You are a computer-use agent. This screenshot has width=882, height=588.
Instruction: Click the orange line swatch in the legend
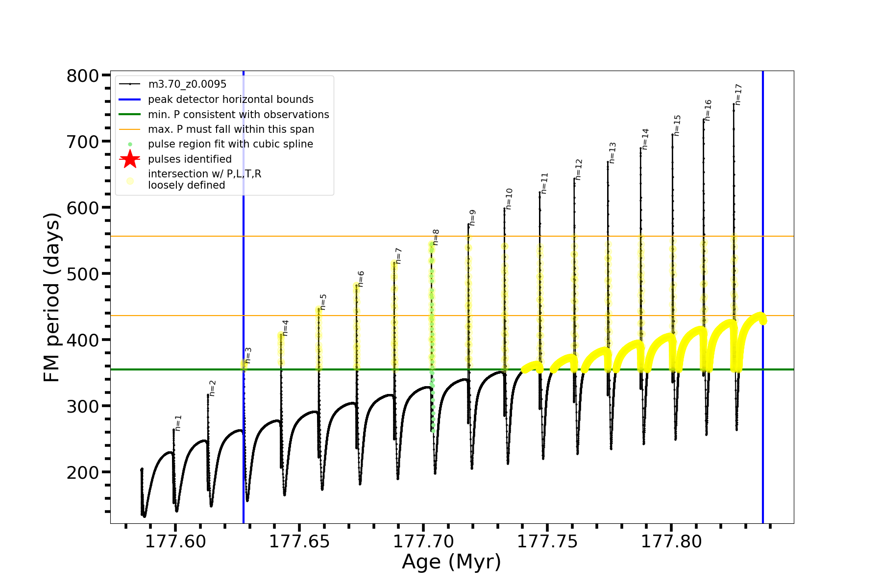pyautogui.click(x=130, y=129)
